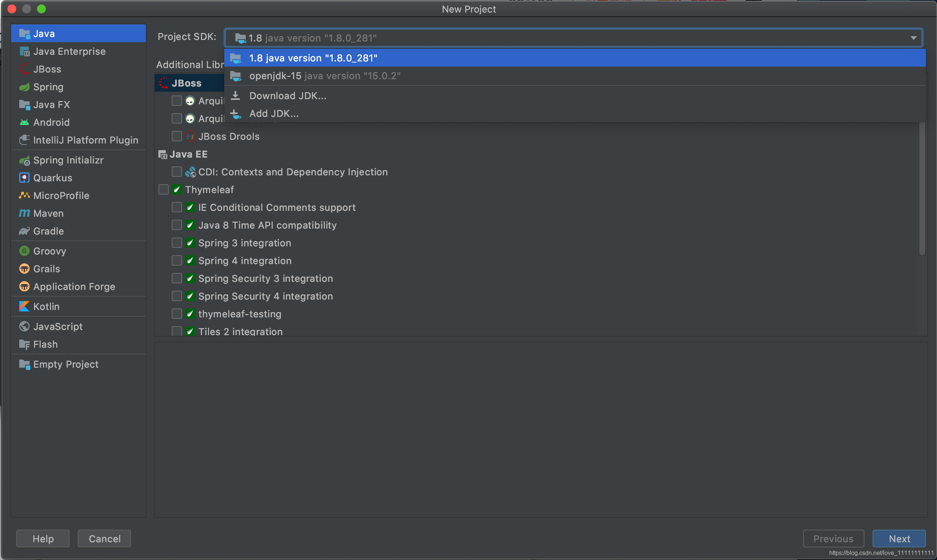Select the Java EE group header
The height and width of the screenshot is (560, 937).
(188, 154)
